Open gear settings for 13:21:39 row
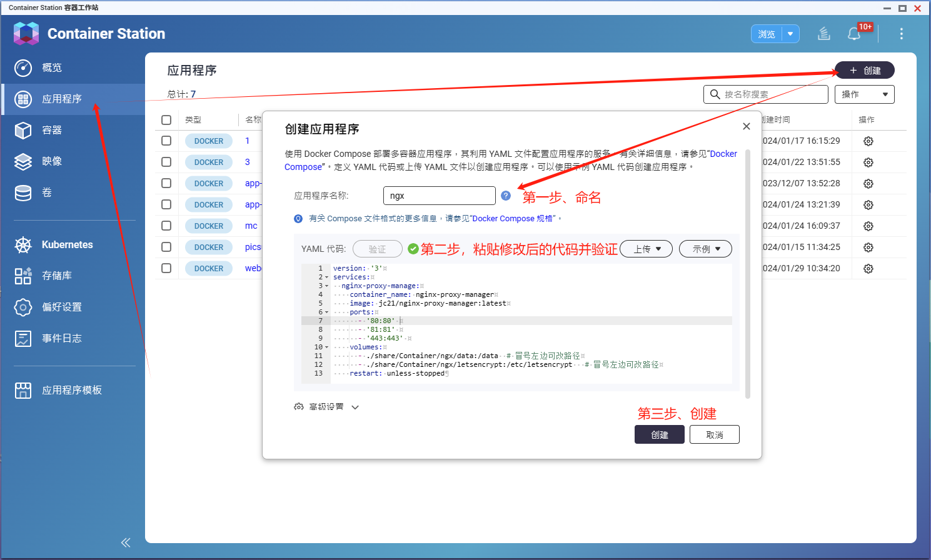Image resolution: width=931 pixels, height=560 pixels. (x=868, y=205)
